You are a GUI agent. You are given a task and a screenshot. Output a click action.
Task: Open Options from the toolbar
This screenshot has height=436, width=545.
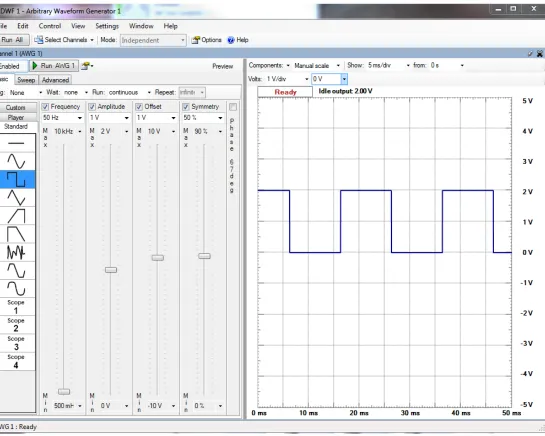tap(206, 40)
